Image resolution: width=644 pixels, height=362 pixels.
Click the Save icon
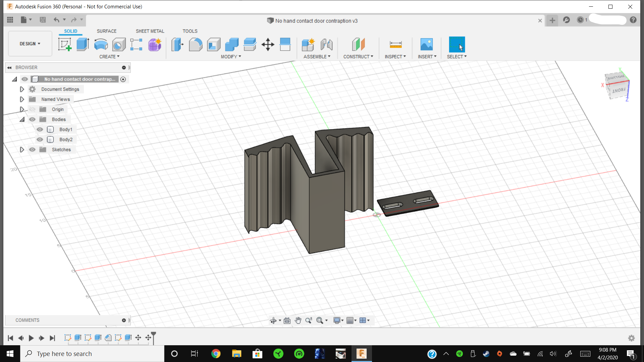43,20
